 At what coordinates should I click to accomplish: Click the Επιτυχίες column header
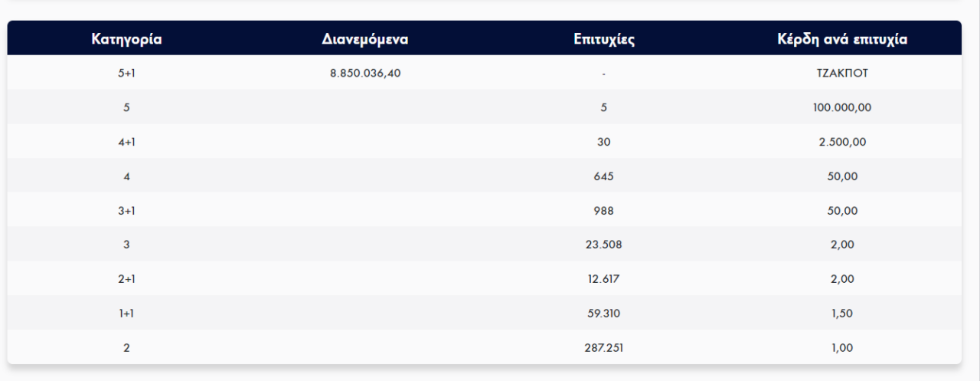click(x=603, y=39)
